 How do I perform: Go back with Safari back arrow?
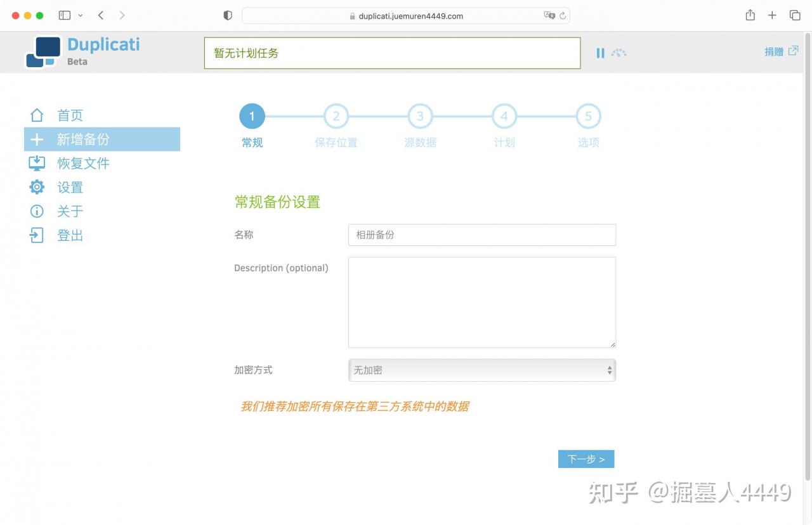click(x=101, y=15)
